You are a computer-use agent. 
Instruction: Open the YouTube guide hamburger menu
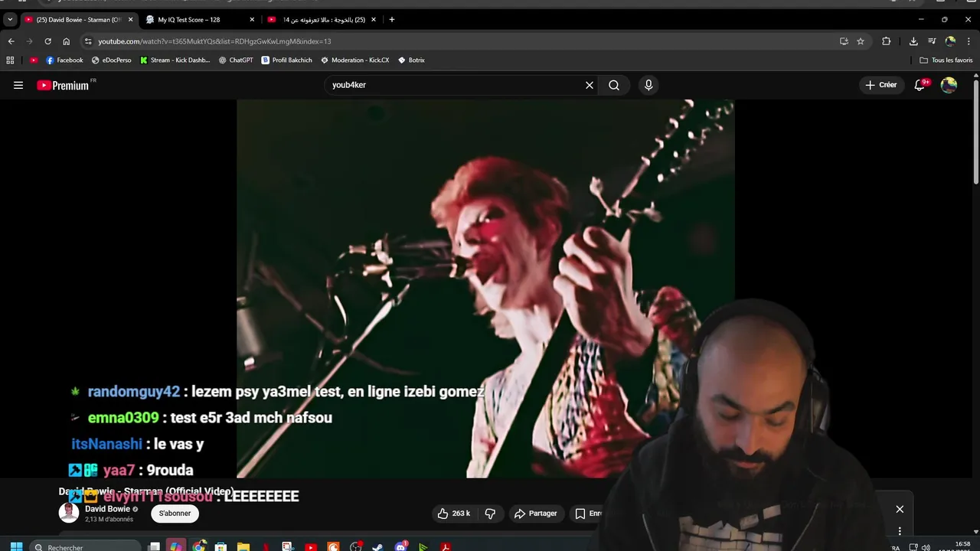[18, 85]
